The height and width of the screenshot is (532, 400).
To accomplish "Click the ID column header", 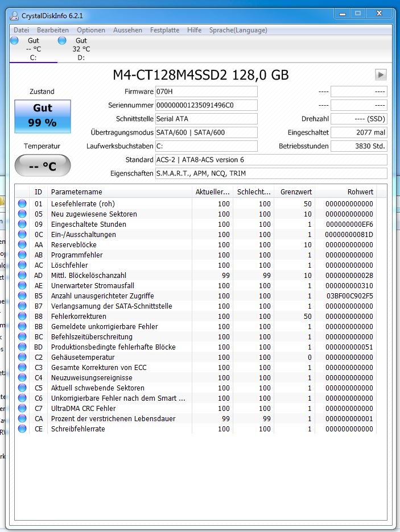I will click(x=38, y=192).
